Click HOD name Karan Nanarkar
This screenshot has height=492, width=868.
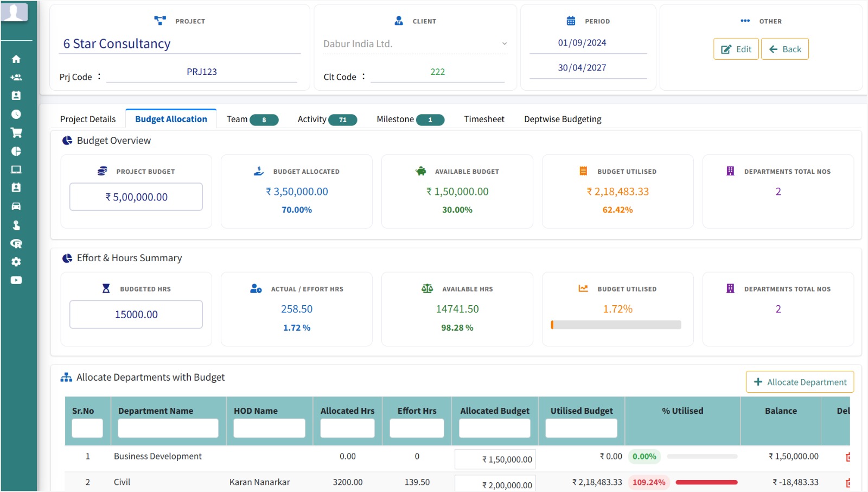pos(259,482)
